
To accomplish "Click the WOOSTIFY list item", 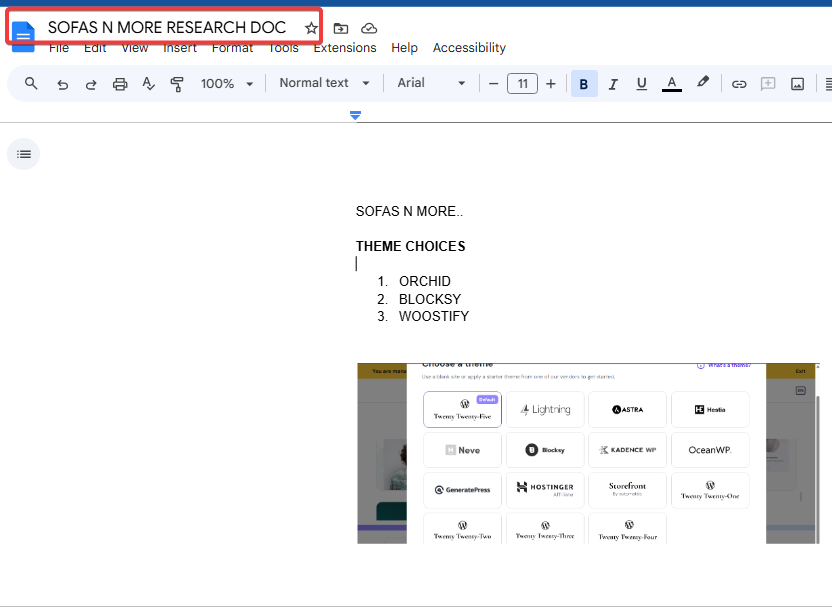I will click(x=434, y=317).
